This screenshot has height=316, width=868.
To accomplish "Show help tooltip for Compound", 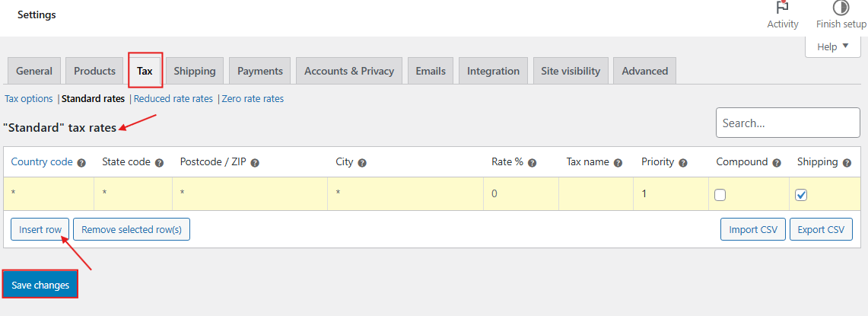I will point(777,163).
